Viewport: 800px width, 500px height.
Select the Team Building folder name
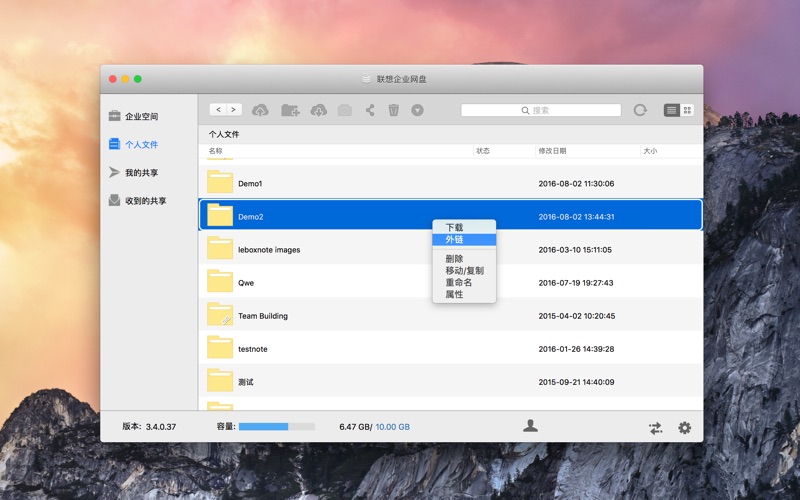coord(263,316)
